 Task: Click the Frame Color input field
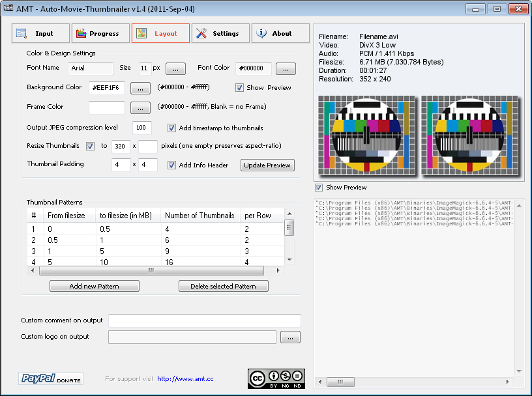coord(106,107)
